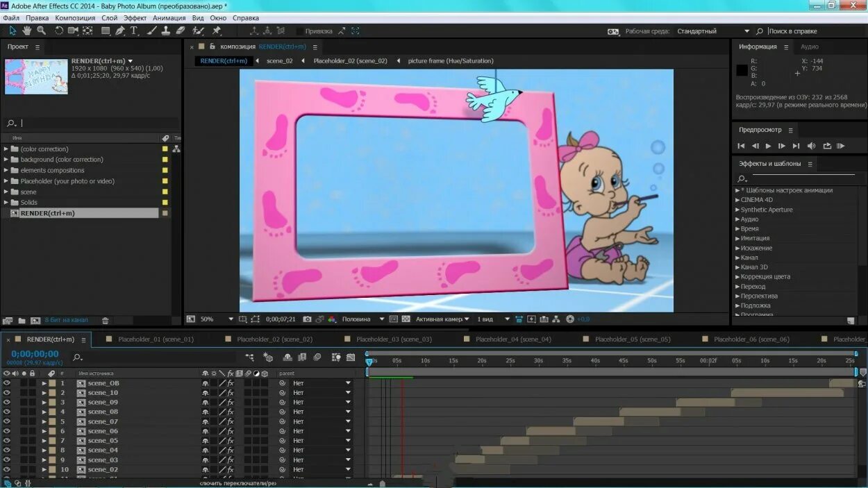The height and width of the screenshot is (488, 868).
Task: Select the Brush tool
Action: 151,31
